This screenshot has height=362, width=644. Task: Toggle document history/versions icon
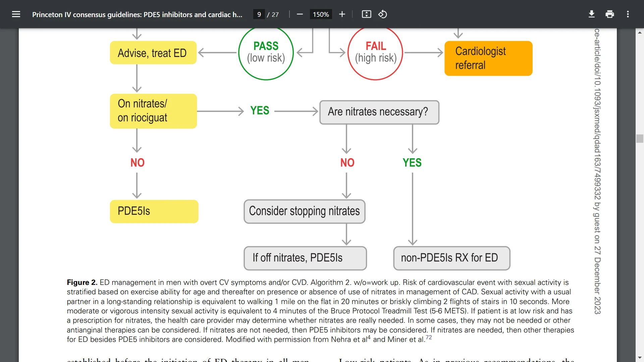coord(383,14)
